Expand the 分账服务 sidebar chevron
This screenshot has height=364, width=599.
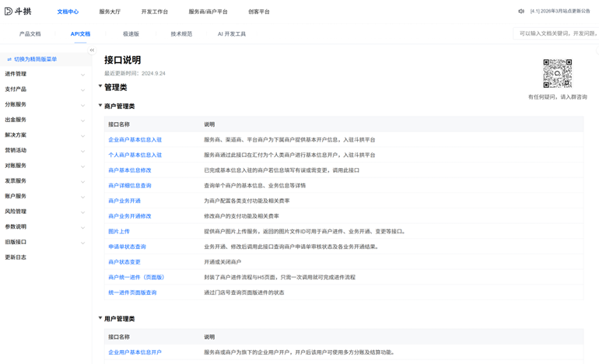point(83,106)
